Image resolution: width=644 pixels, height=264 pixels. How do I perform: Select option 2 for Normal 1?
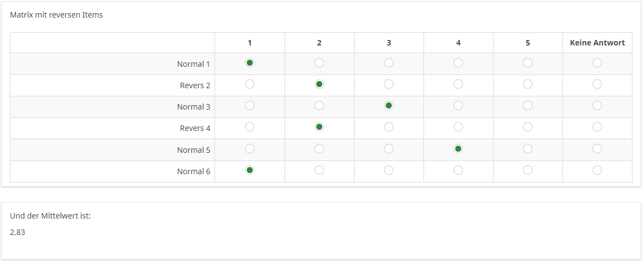[x=319, y=63]
